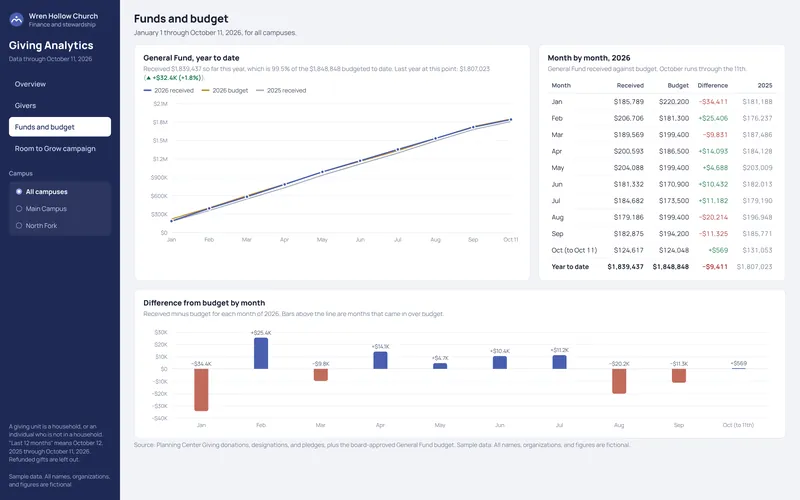This screenshot has height=500, width=800.
Task: Click the 2025 column header
Action: click(x=765, y=86)
